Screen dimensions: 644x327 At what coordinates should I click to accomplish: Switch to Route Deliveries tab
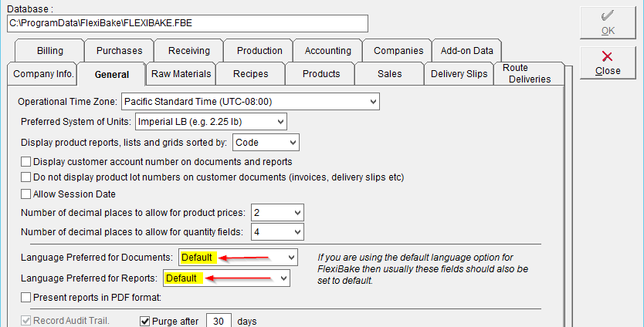pos(529,74)
